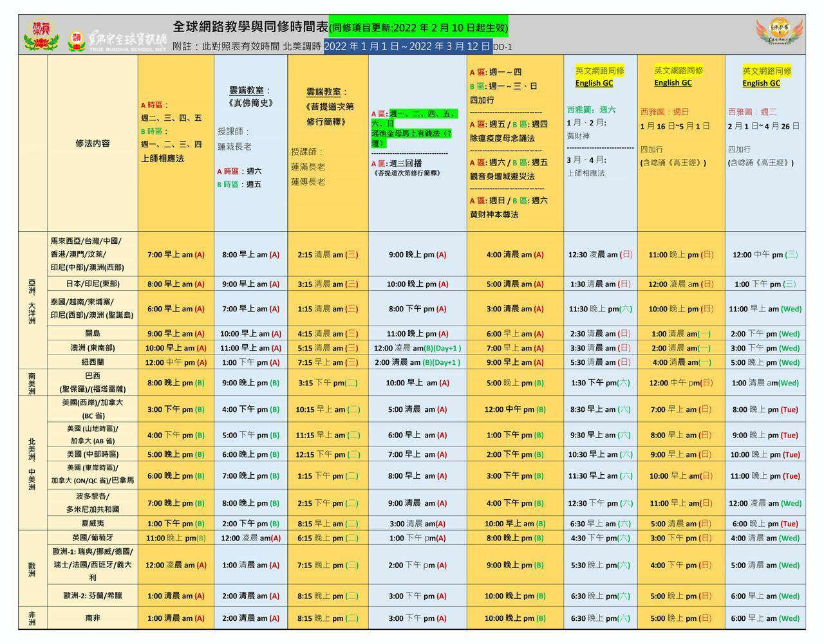Select the 關島 row label
The width and height of the screenshot is (824, 644).
pyautogui.click(x=92, y=333)
